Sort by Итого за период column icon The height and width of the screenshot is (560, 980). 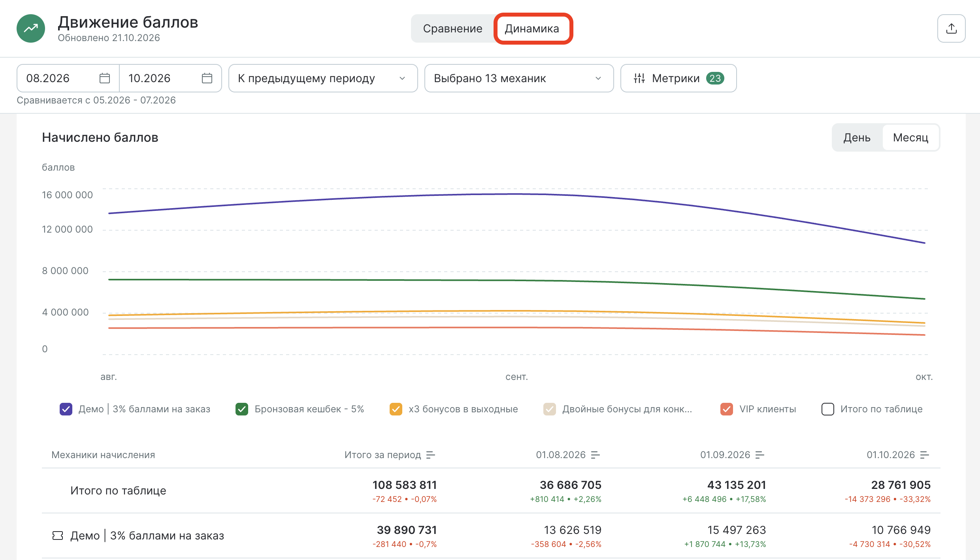click(431, 455)
